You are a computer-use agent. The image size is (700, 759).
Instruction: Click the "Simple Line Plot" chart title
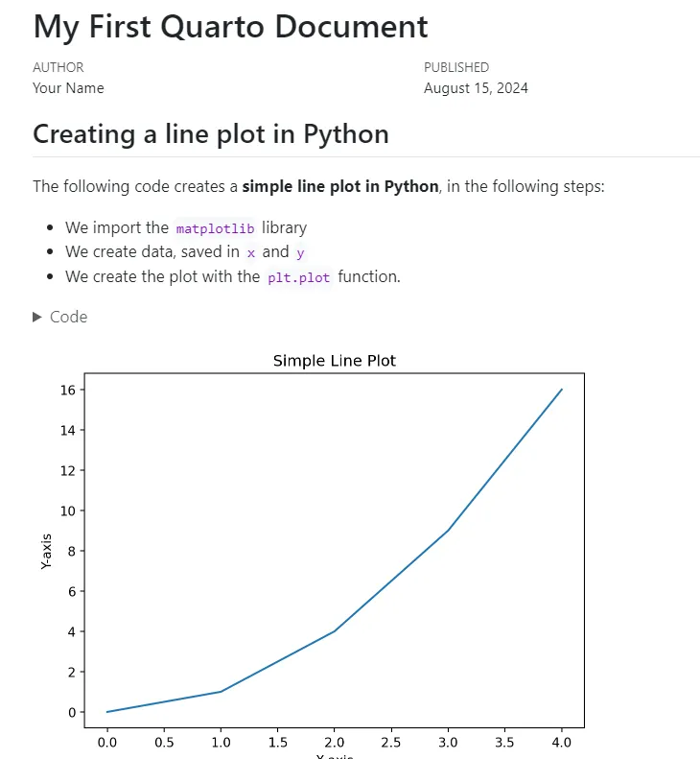tap(335, 361)
